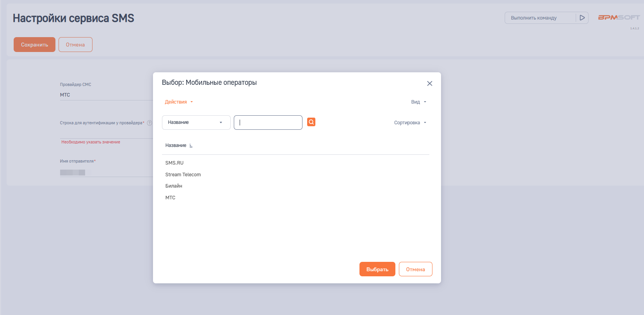The height and width of the screenshot is (315, 644).
Task: Focus the search text field in dialog
Action: (268, 122)
